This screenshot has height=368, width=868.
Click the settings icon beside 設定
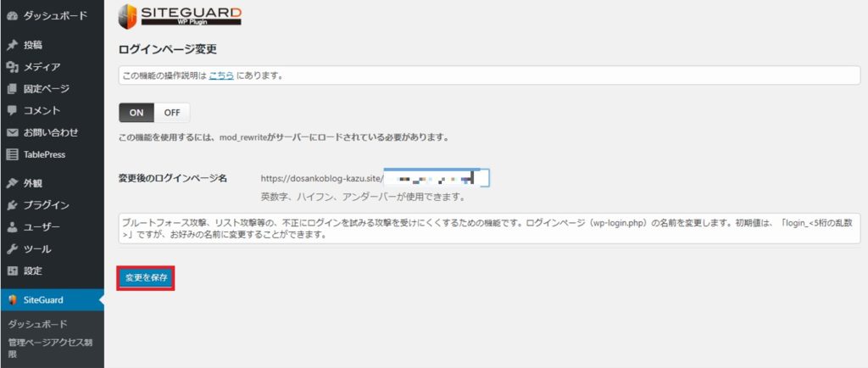[12, 271]
